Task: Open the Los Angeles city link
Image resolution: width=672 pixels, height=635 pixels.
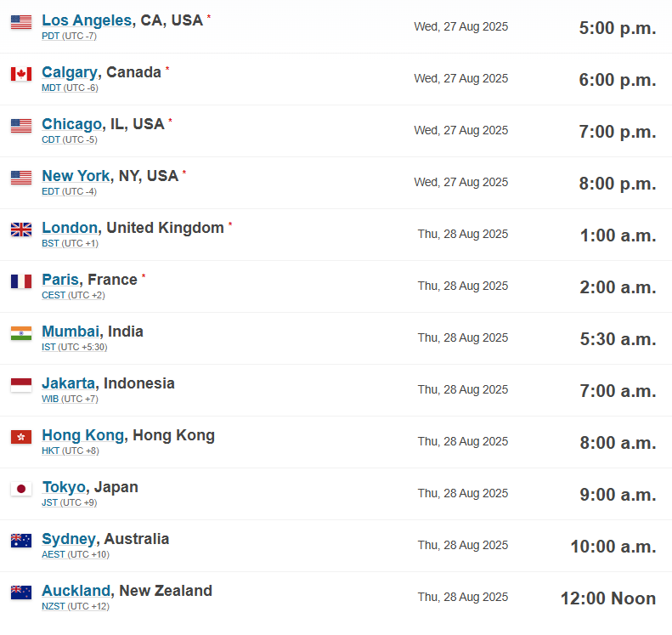Action: point(87,20)
